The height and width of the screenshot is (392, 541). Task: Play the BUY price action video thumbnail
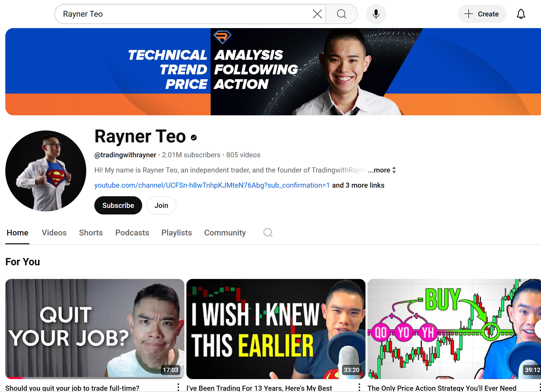(x=454, y=329)
